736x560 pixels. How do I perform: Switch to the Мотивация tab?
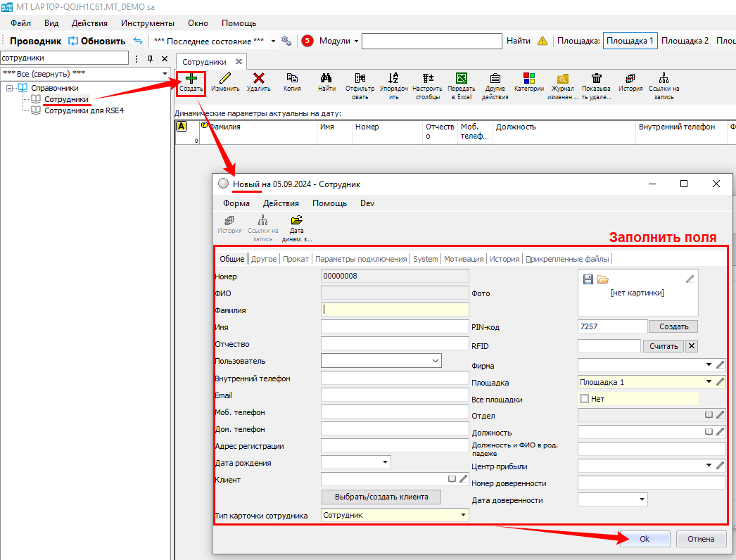464,259
